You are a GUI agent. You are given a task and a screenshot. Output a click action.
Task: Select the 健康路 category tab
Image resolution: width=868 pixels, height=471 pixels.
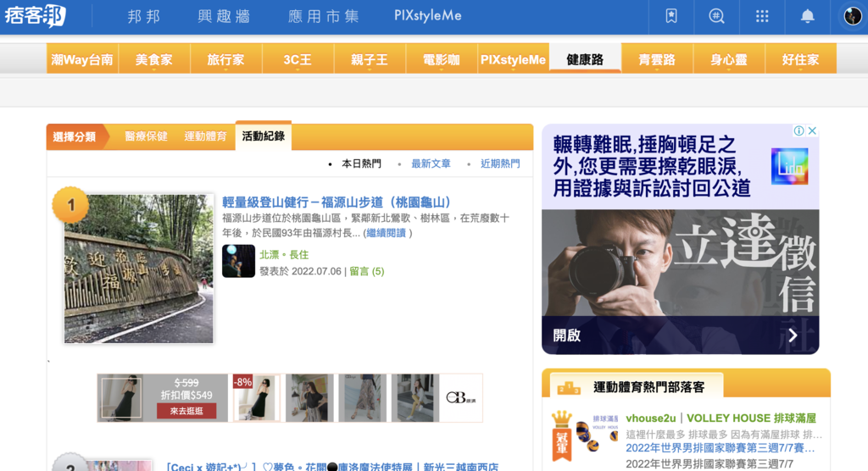click(x=585, y=58)
